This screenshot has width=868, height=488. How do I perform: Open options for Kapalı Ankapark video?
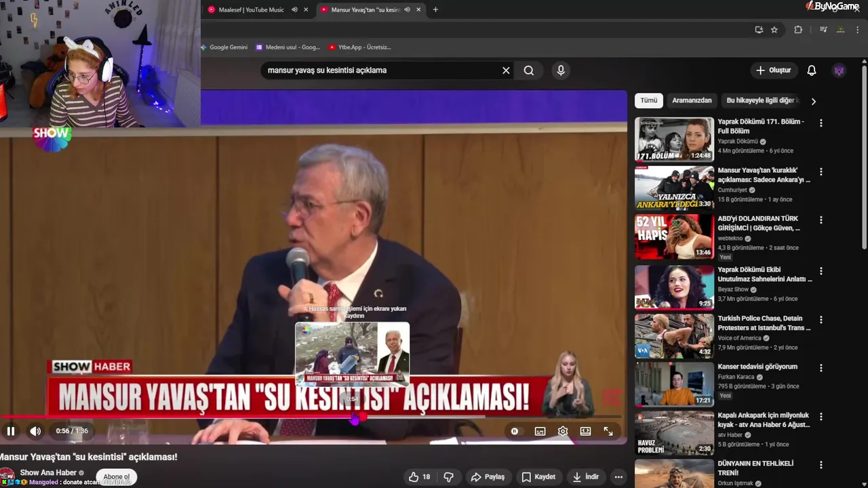[x=821, y=417]
